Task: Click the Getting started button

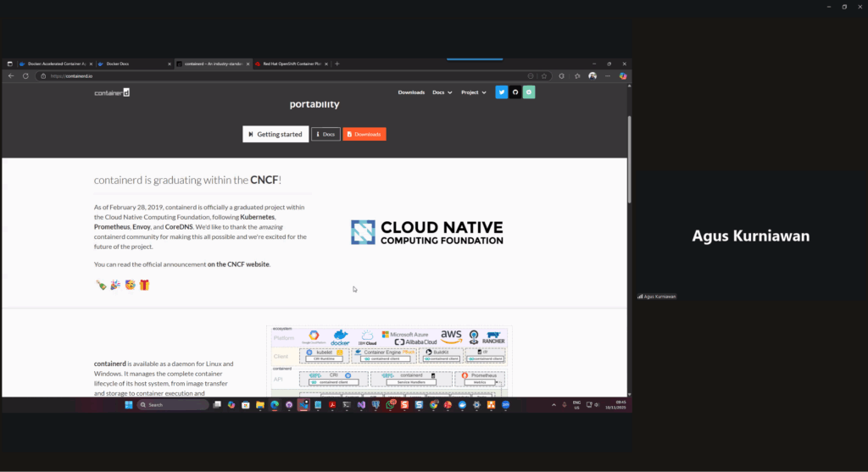Action: 275,134
